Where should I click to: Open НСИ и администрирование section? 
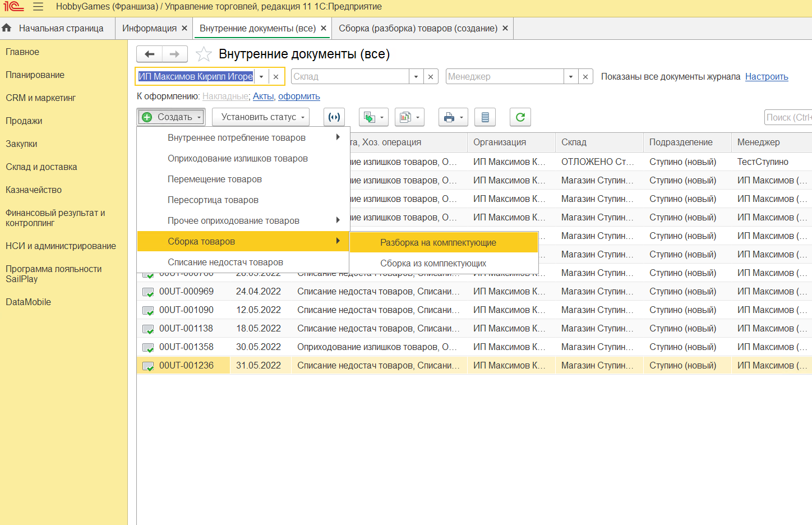(x=61, y=246)
